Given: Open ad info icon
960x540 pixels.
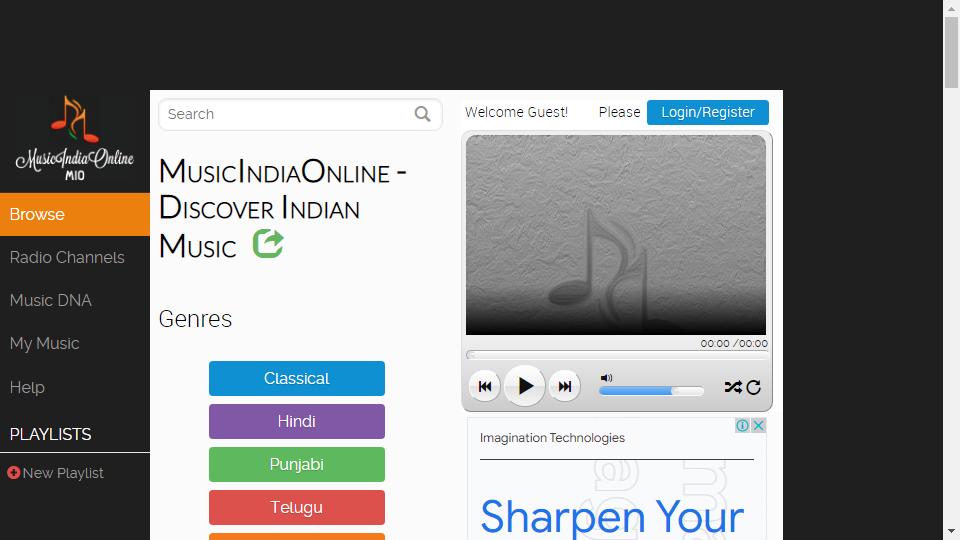Looking at the screenshot, I should point(742,425).
